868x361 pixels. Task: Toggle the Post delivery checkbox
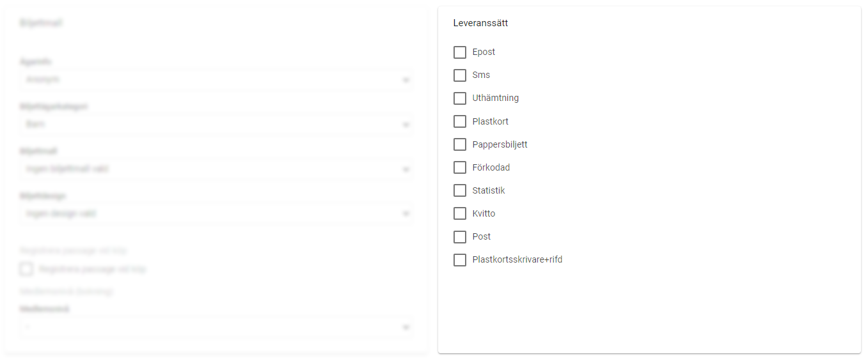point(459,237)
